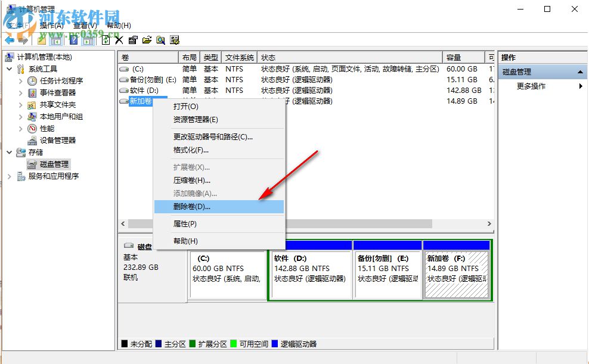Click the Up one level folder icon
Screen dimensions: 589x364
42,40
